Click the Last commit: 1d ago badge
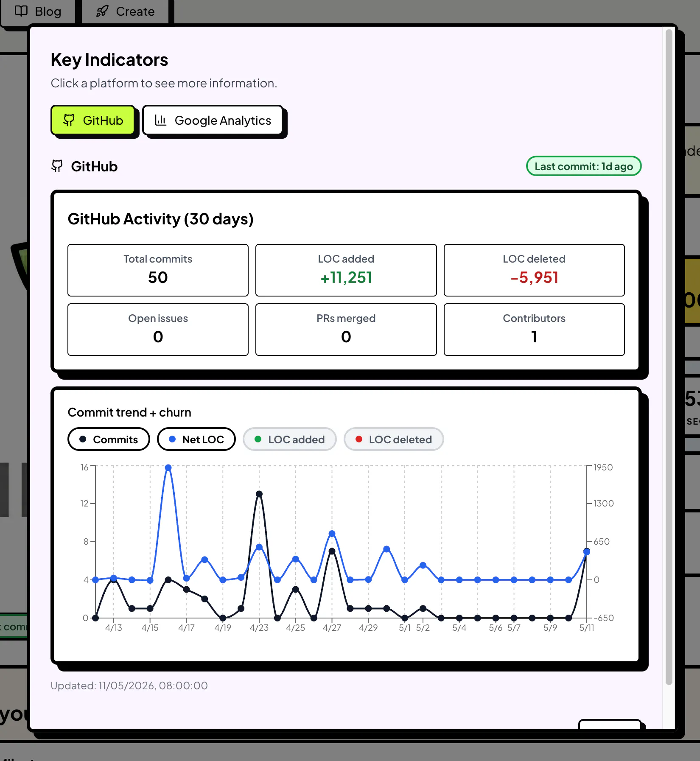Screen dimensions: 700x761 (x=584, y=166)
